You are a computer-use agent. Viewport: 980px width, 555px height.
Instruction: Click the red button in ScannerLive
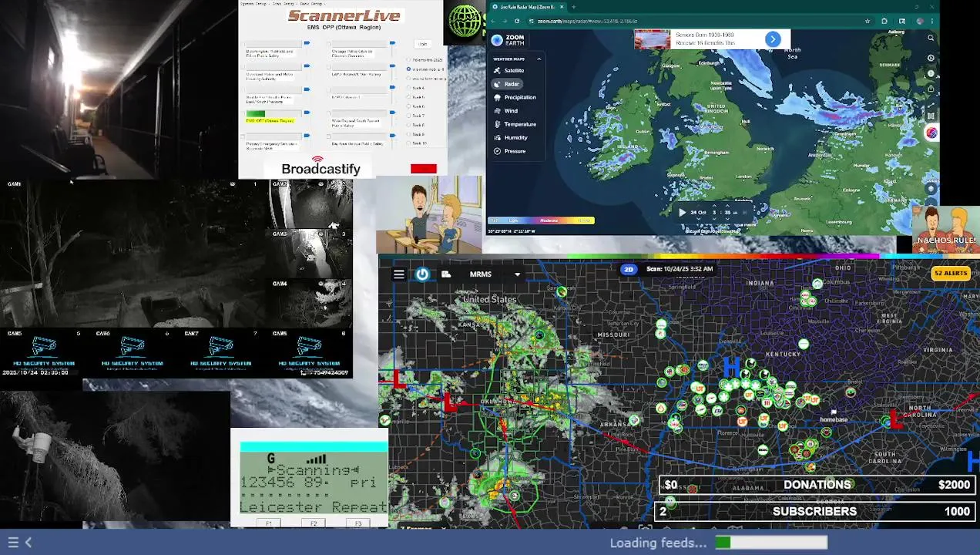pyautogui.click(x=424, y=169)
